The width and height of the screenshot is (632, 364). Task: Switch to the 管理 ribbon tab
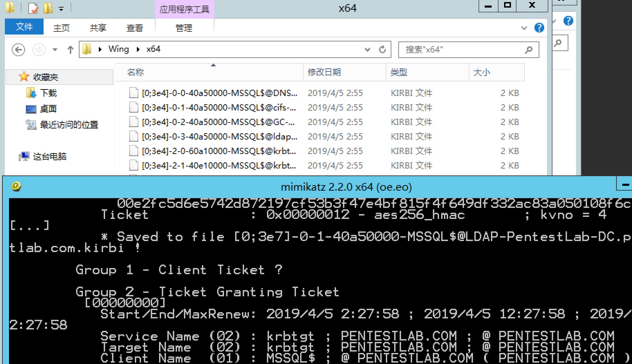184,28
